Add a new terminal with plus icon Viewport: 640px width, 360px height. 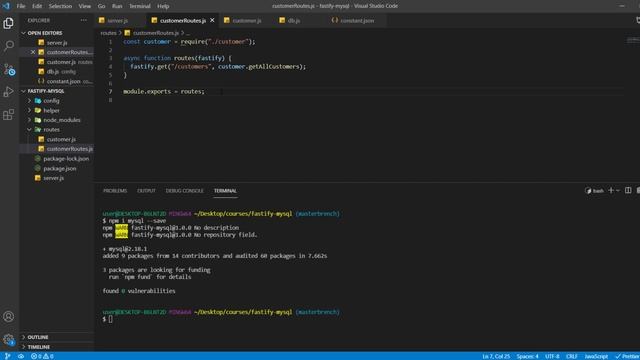click(611, 191)
